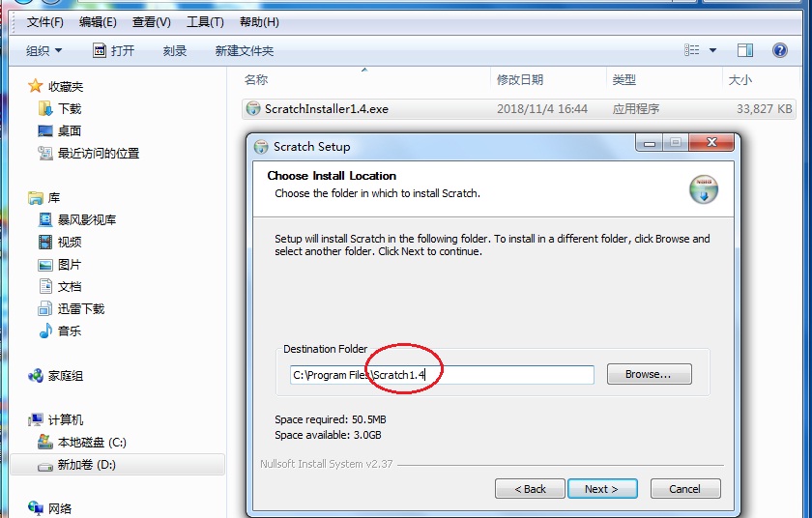Click the Destination Folder path field
Image resolution: width=812 pixels, height=518 pixels.
coord(442,375)
